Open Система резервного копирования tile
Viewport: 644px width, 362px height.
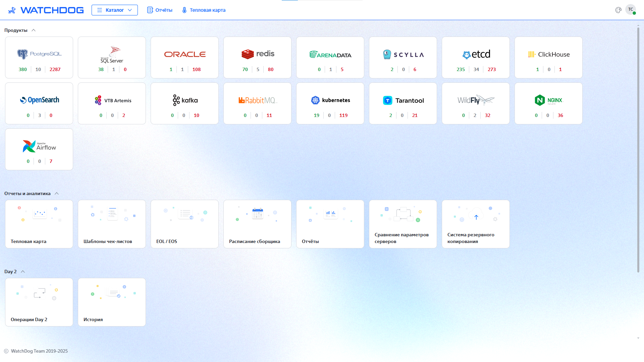pyautogui.click(x=476, y=224)
